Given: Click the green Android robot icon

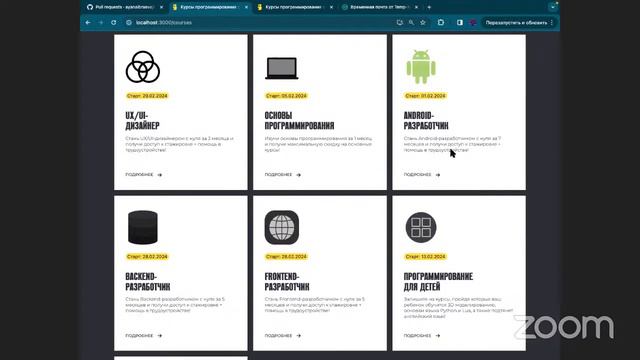Looking at the screenshot, I should (x=421, y=67).
